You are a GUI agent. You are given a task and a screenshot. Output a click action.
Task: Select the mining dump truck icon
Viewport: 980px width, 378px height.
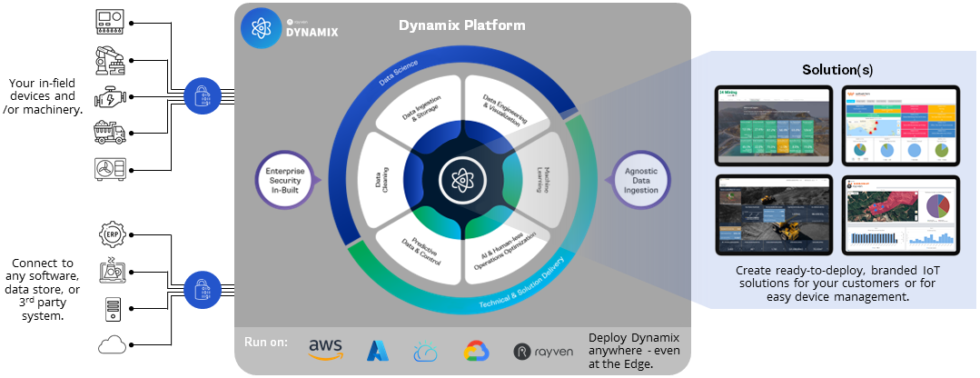pos(110,133)
